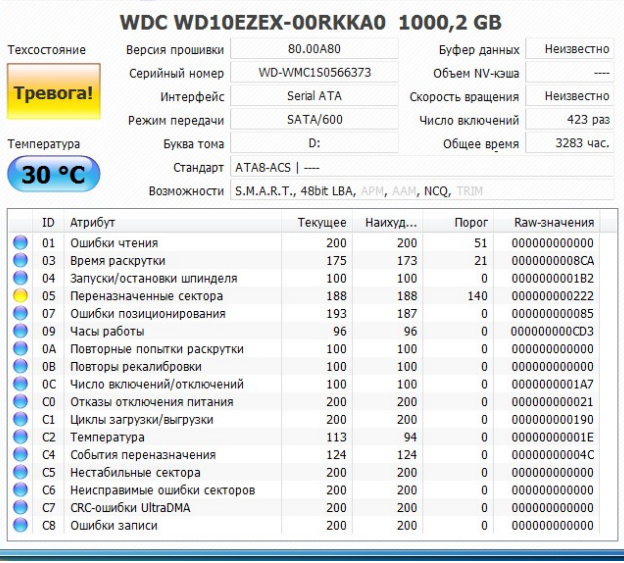The image size is (624, 563).
Task: Select the Циклы загрузки/выгрузки attribute name
Action: click(x=142, y=419)
